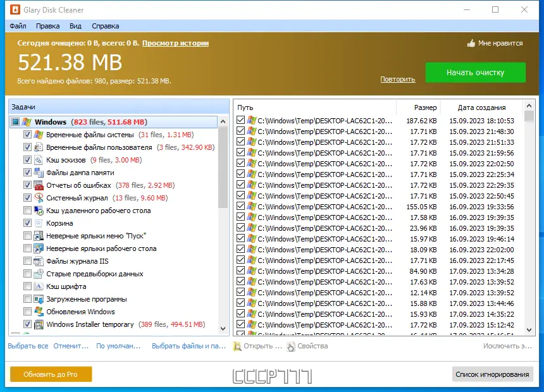Image resolution: width=544 pixels, height=392 pixels.
Task: Click the Windows flag icon in the tasks tree
Action: (27, 122)
